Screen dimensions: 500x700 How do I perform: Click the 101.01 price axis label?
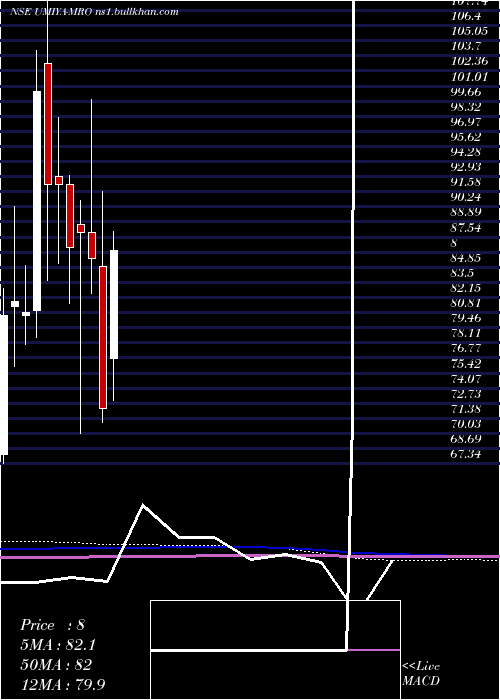470,76
